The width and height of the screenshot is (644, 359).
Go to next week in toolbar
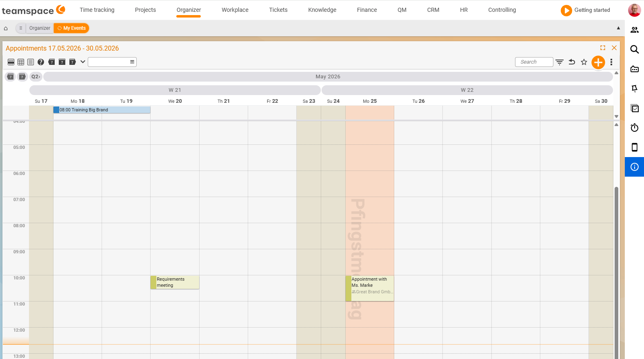pos(72,62)
